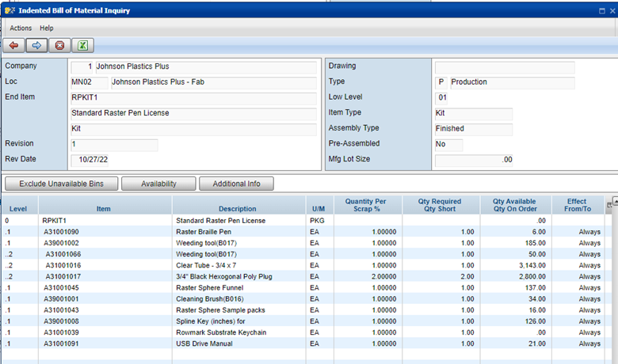This screenshot has width=618, height=364.
Task: Click the grid scrollbar up arrow
Action: coord(615,201)
